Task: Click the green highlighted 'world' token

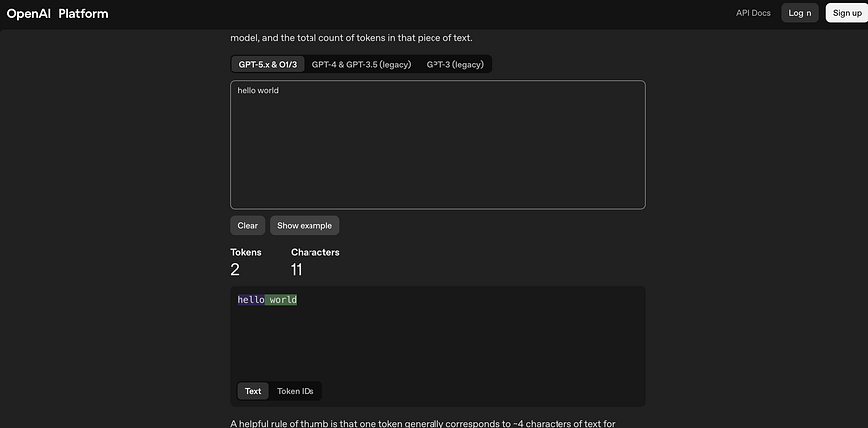Action: (282, 300)
